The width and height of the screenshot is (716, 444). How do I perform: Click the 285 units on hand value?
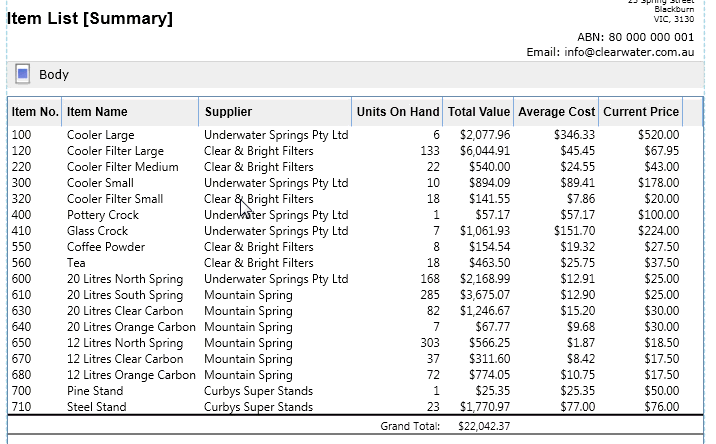(430, 295)
